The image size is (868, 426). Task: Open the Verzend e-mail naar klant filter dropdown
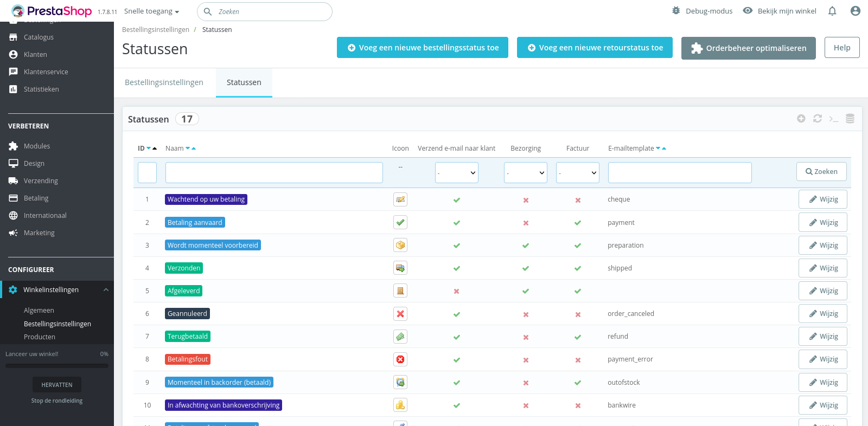[457, 172]
